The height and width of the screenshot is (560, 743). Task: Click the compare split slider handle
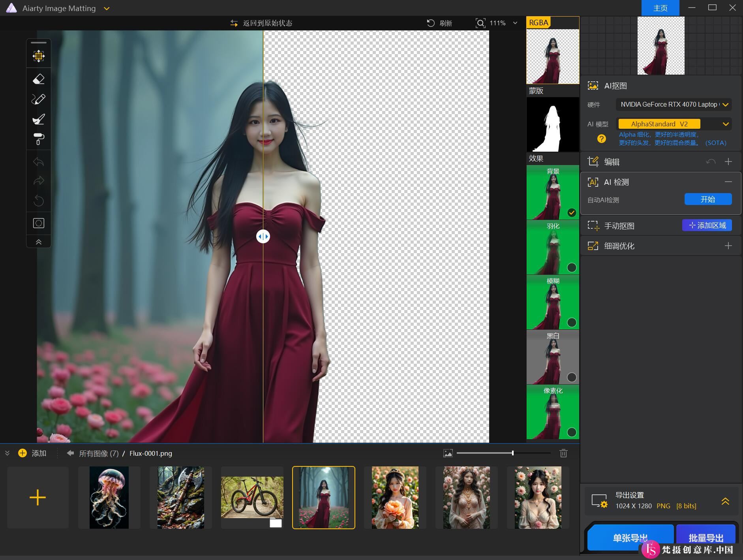coord(263,236)
